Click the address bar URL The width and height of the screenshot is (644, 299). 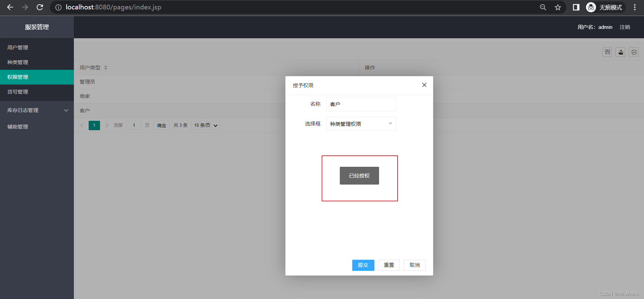click(113, 7)
